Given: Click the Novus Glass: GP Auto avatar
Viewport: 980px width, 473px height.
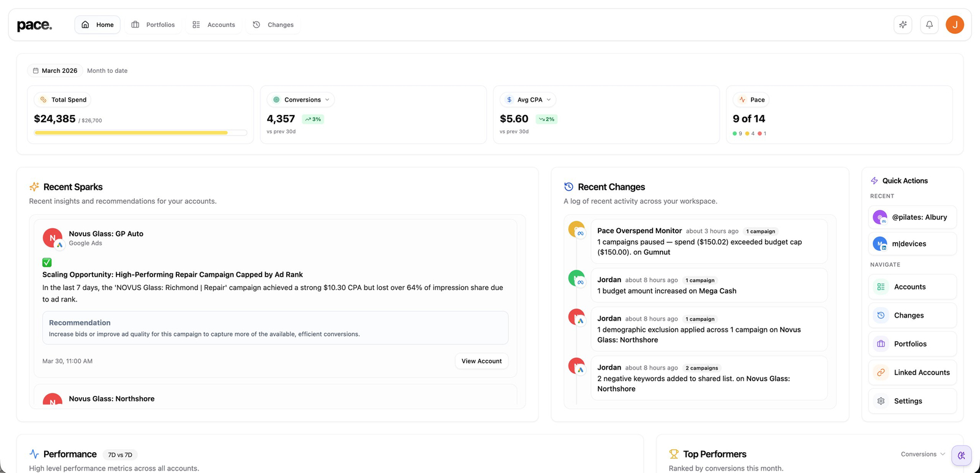Looking at the screenshot, I should pyautogui.click(x=53, y=238).
